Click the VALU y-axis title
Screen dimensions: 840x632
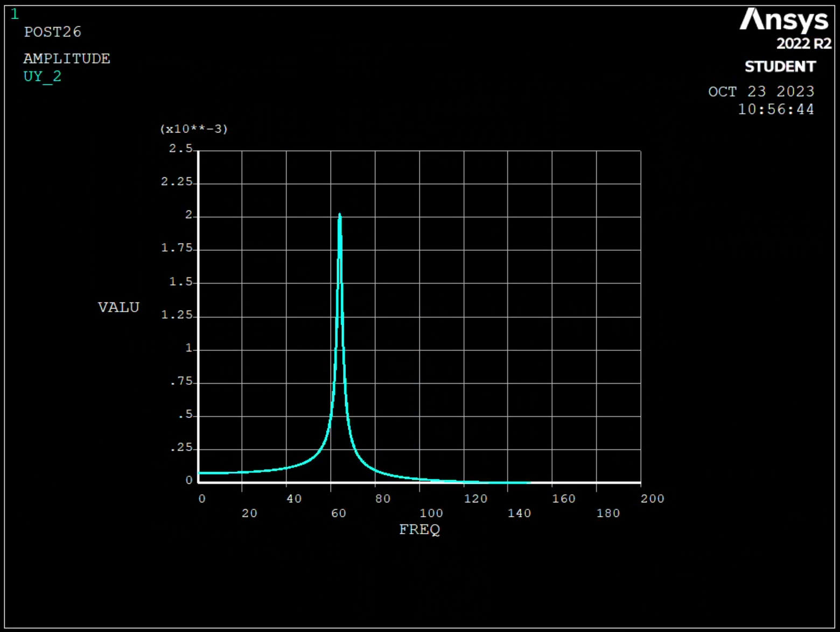118,307
